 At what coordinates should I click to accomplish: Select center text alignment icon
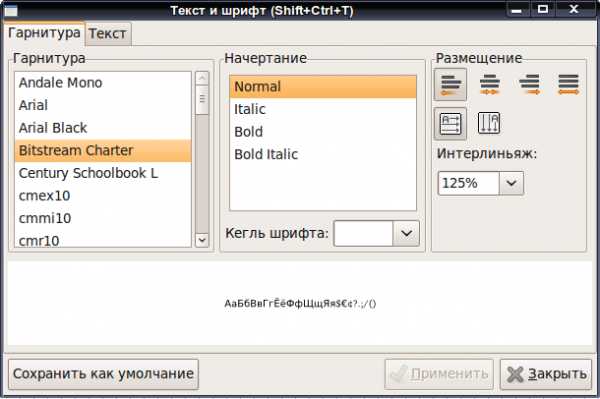pyautogui.click(x=490, y=84)
